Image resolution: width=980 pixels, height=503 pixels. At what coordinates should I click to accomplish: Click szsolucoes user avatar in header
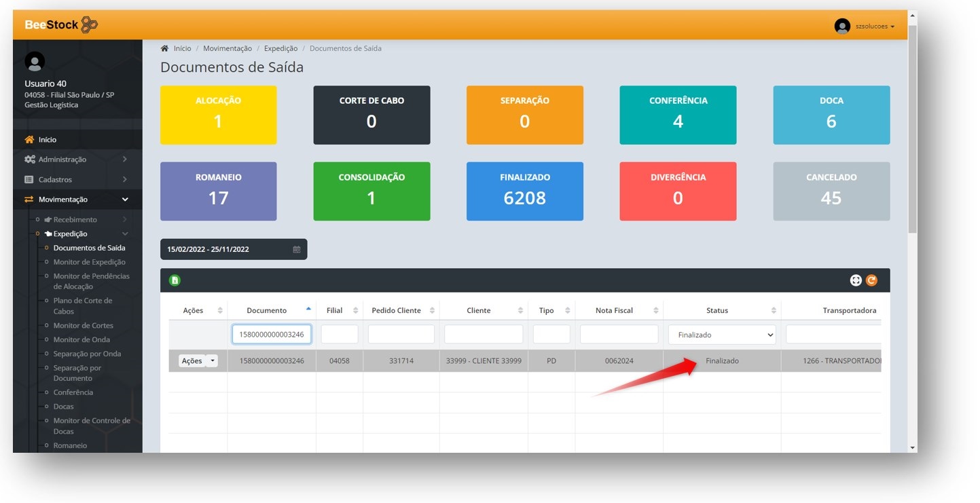(842, 26)
